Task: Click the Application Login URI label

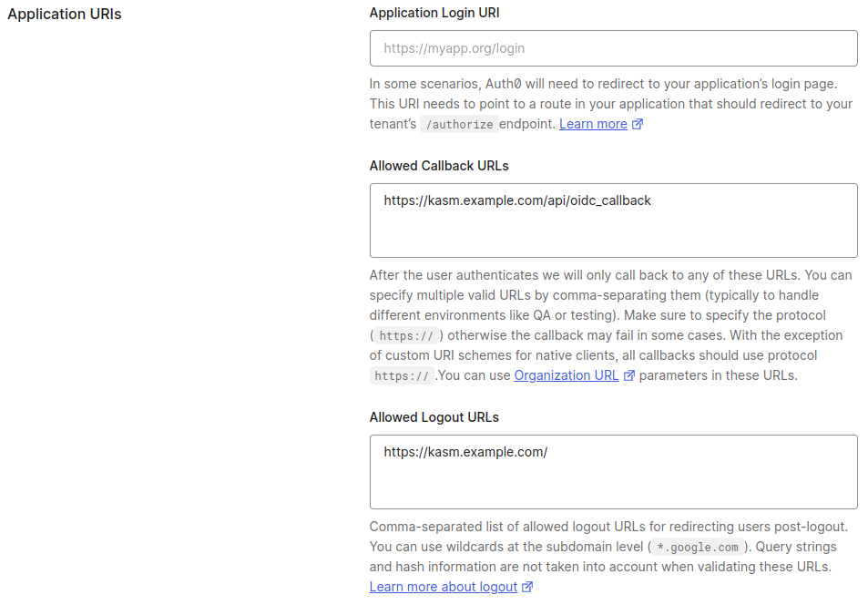Action: click(434, 13)
